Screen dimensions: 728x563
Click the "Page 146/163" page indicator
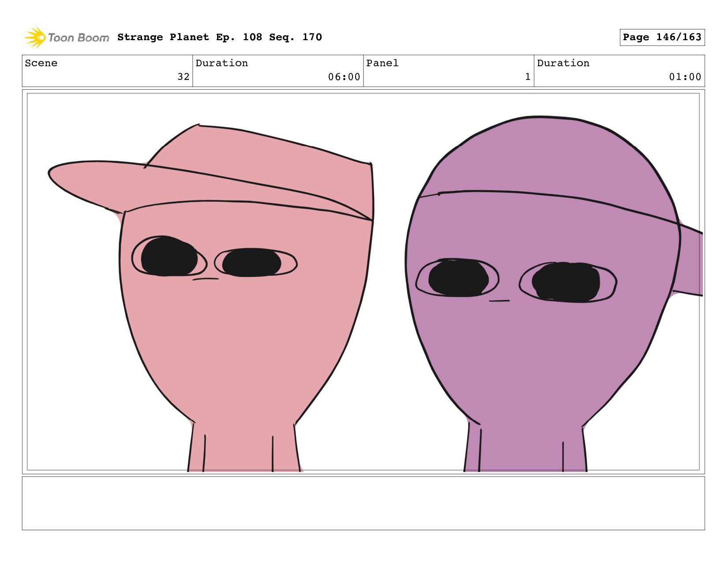[662, 37]
